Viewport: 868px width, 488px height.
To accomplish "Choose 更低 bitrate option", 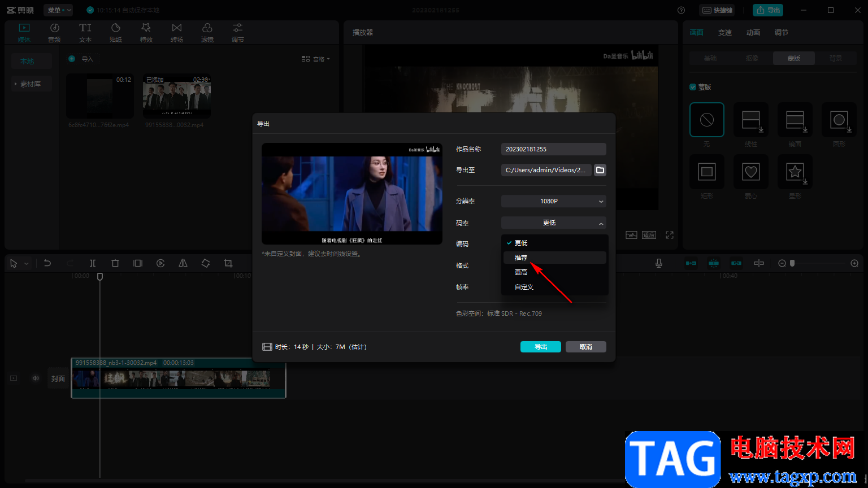I will [555, 243].
